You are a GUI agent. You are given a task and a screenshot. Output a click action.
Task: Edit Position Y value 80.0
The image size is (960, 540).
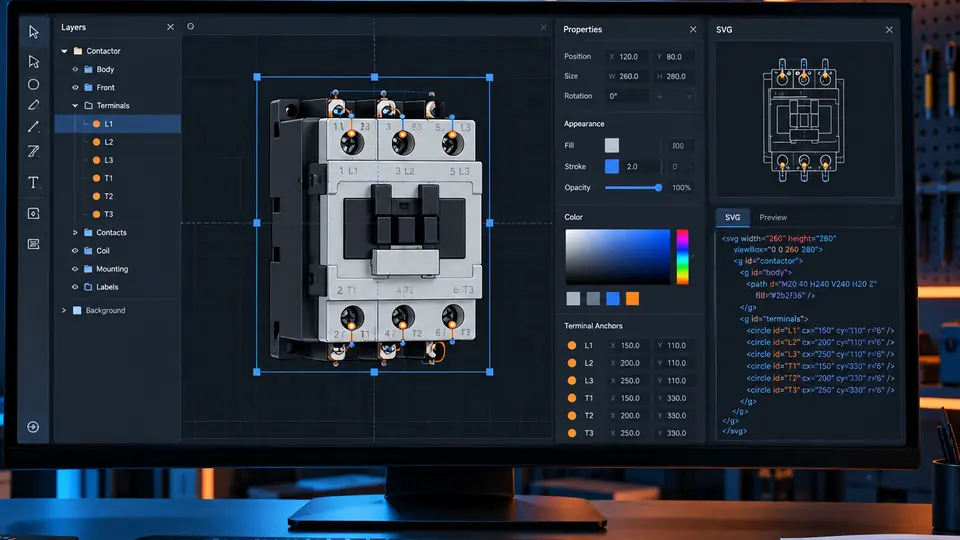point(674,56)
